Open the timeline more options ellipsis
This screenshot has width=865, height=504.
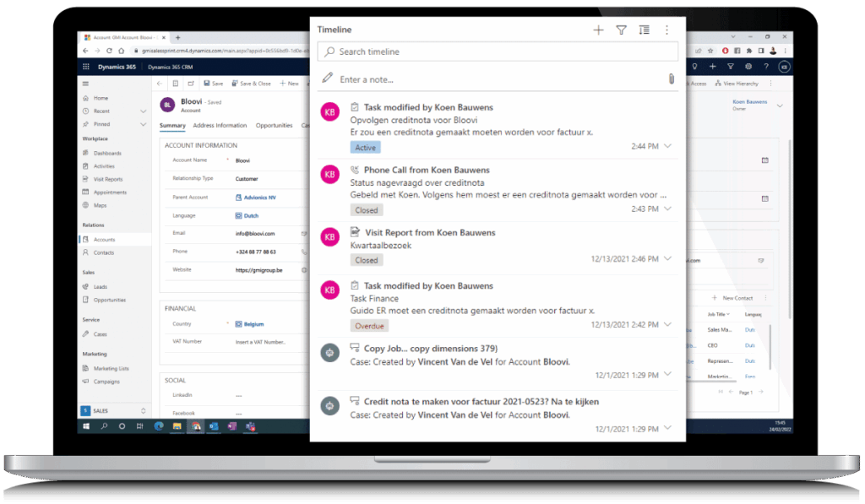pyautogui.click(x=666, y=30)
